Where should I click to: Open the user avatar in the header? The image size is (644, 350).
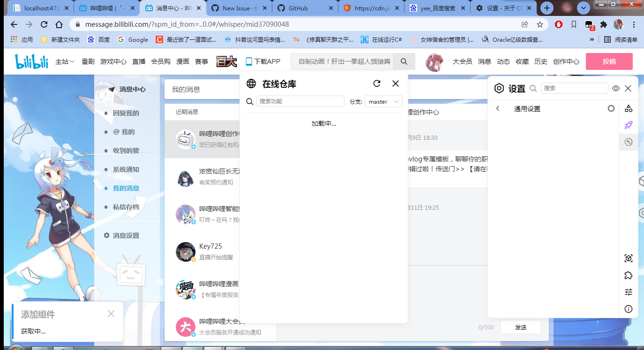[x=434, y=62]
